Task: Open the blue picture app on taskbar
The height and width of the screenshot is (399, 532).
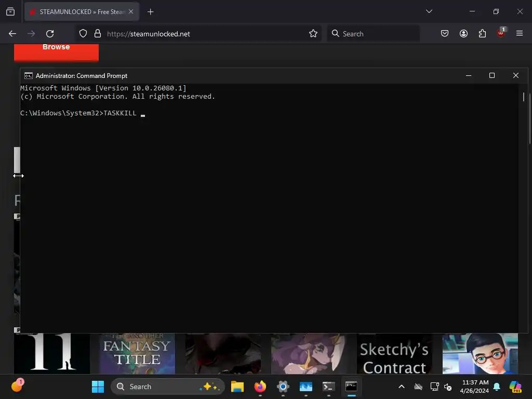Action: pyautogui.click(x=305, y=387)
